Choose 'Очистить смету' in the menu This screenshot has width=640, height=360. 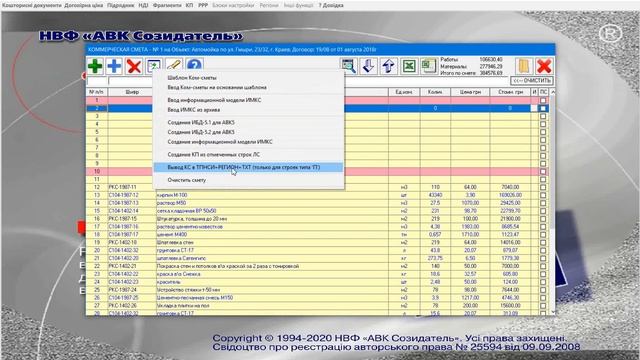click(187, 180)
